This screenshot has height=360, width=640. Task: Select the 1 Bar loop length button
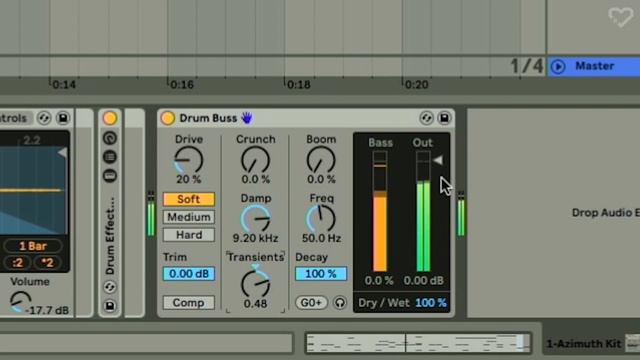click(x=33, y=246)
